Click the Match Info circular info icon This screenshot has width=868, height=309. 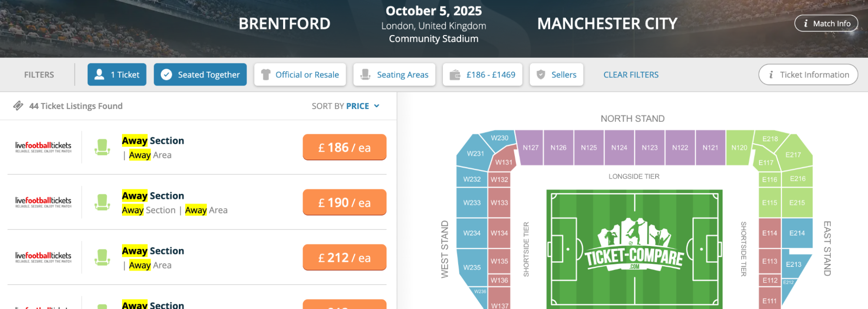pos(806,23)
